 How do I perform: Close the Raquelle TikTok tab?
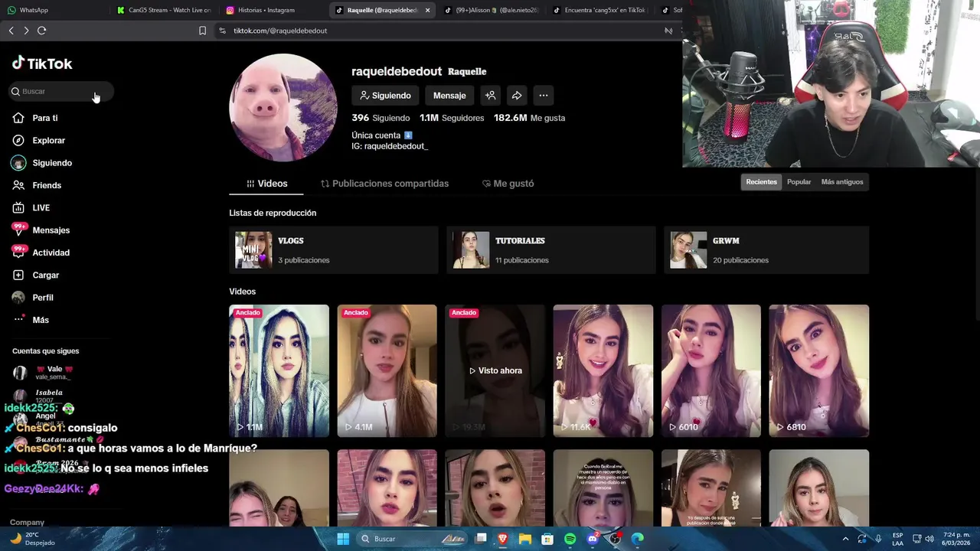coord(427,10)
